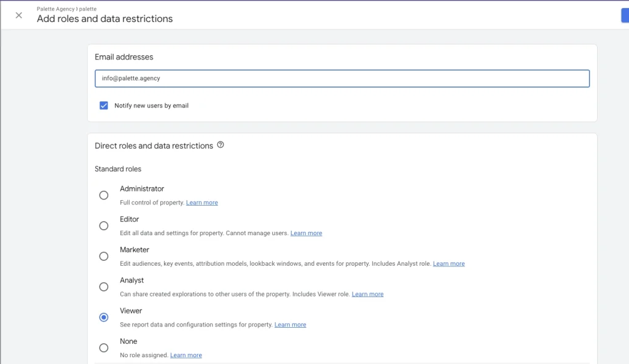Select the Editor role radio button
629x364 pixels.
click(x=103, y=226)
